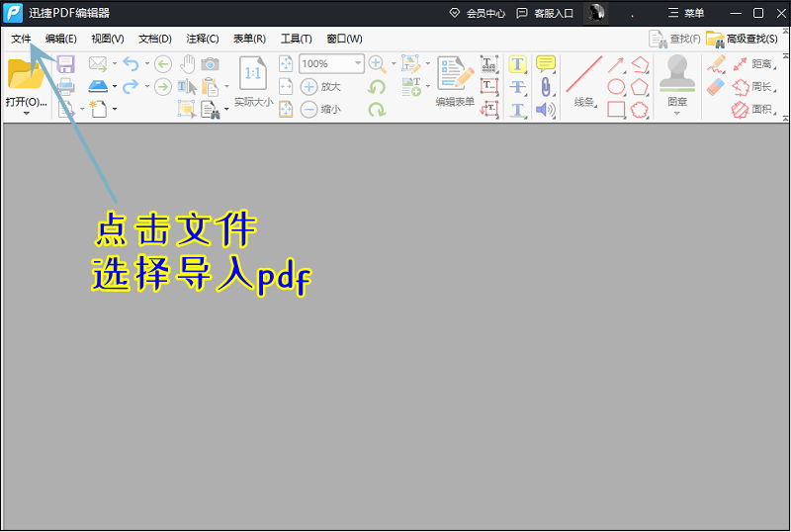Click the yellow folder Open icon
The image size is (791, 532).
click(x=26, y=74)
